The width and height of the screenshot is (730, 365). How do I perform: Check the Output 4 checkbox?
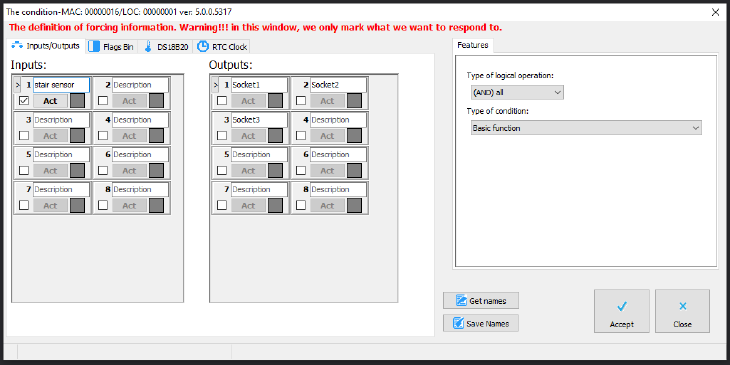click(x=301, y=135)
